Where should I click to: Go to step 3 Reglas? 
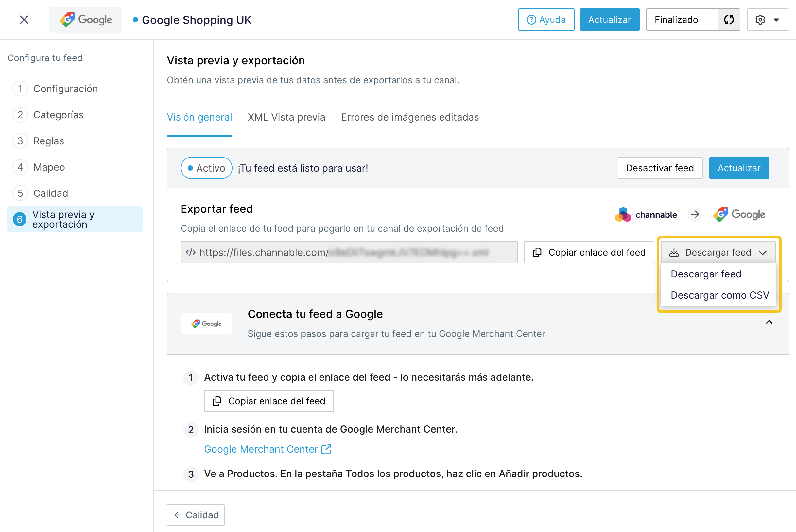pyautogui.click(x=38, y=141)
